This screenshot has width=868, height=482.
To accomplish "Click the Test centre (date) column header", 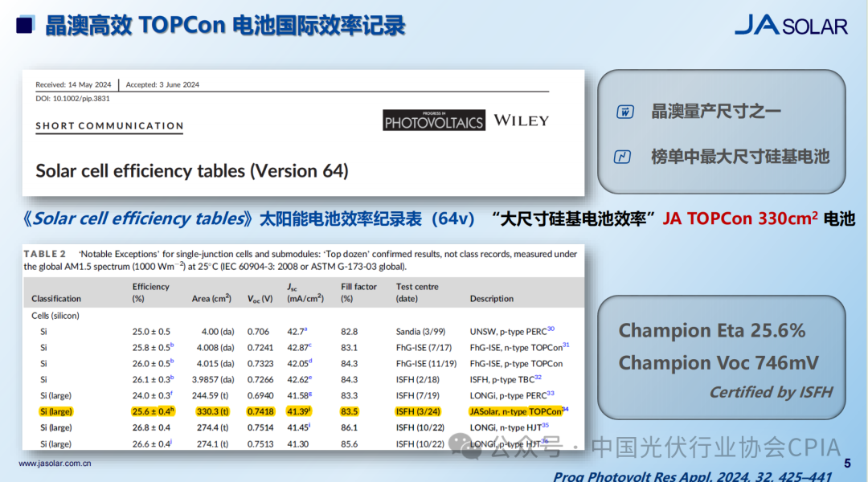I will tap(417, 292).
